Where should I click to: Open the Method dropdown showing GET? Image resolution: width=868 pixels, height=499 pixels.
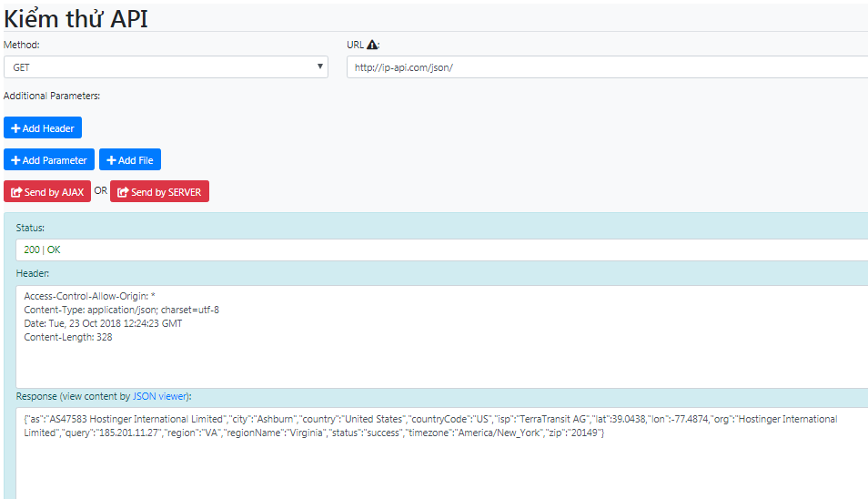pos(166,67)
